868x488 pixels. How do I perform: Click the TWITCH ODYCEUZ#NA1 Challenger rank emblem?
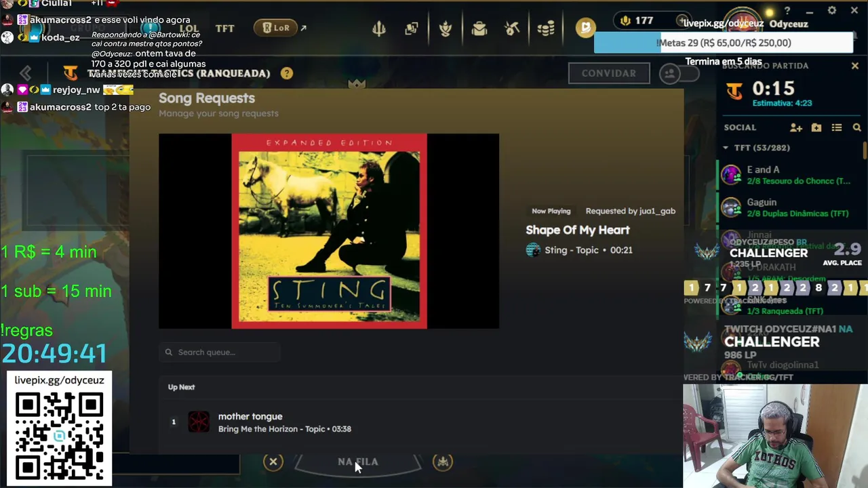698,342
